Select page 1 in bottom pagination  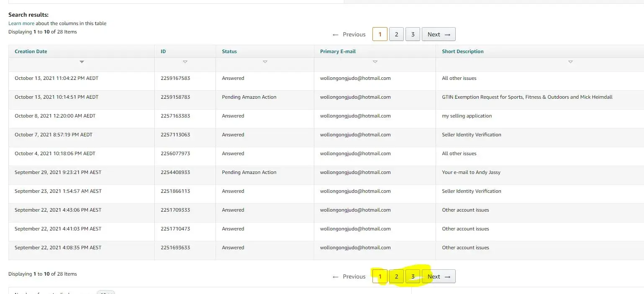[380, 276]
